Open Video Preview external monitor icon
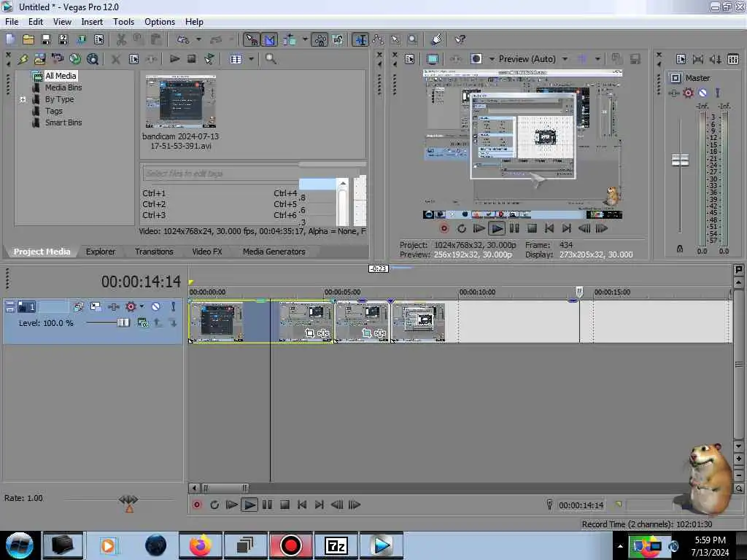 (432, 59)
